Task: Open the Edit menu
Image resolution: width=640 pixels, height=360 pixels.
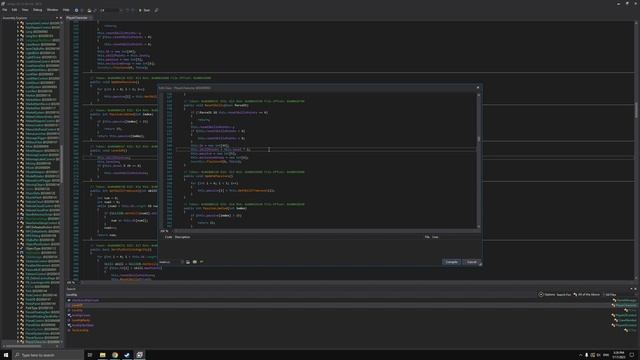Action: click(14, 10)
